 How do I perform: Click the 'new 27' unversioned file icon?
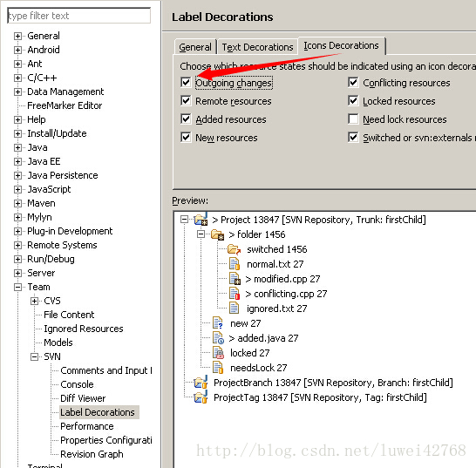click(218, 323)
